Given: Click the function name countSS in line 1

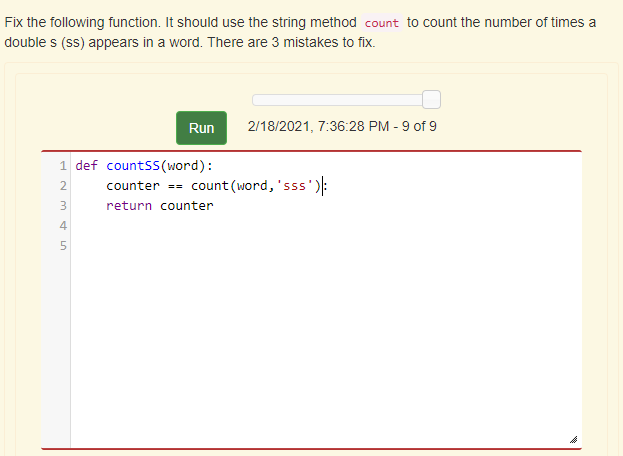Looking at the screenshot, I should pos(133,166).
